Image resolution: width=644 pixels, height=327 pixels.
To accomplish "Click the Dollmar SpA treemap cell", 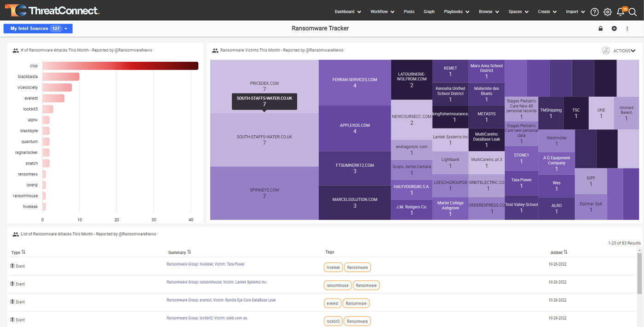I will tap(591, 207).
